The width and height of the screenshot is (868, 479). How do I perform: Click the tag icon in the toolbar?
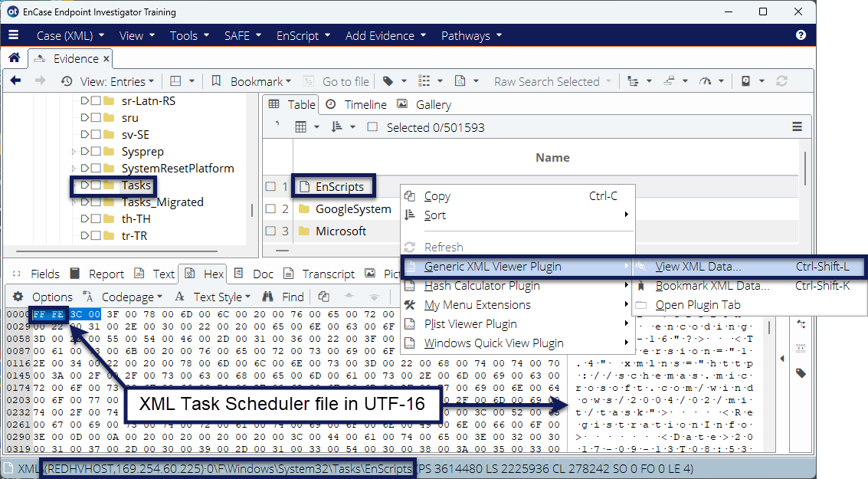[x=388, y=81]
